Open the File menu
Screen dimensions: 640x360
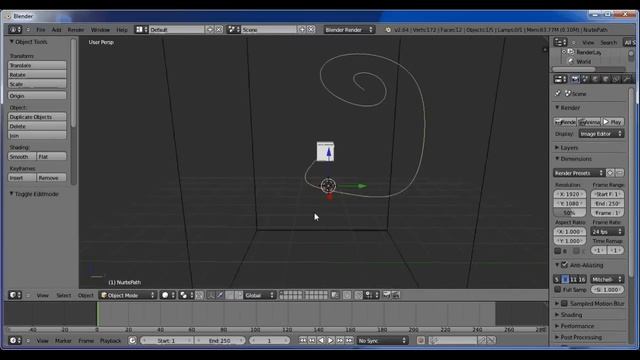(40, 29)
